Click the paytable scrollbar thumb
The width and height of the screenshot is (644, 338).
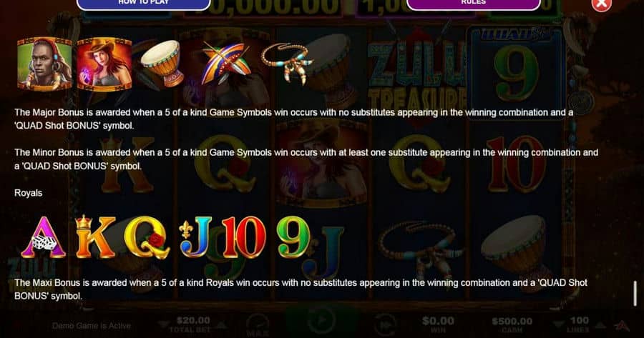(635, 294)
